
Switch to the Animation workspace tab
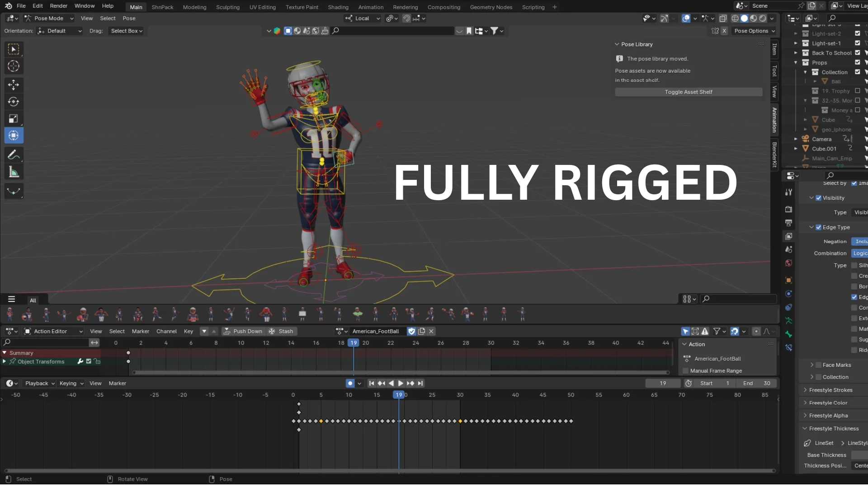click(370, 7)
